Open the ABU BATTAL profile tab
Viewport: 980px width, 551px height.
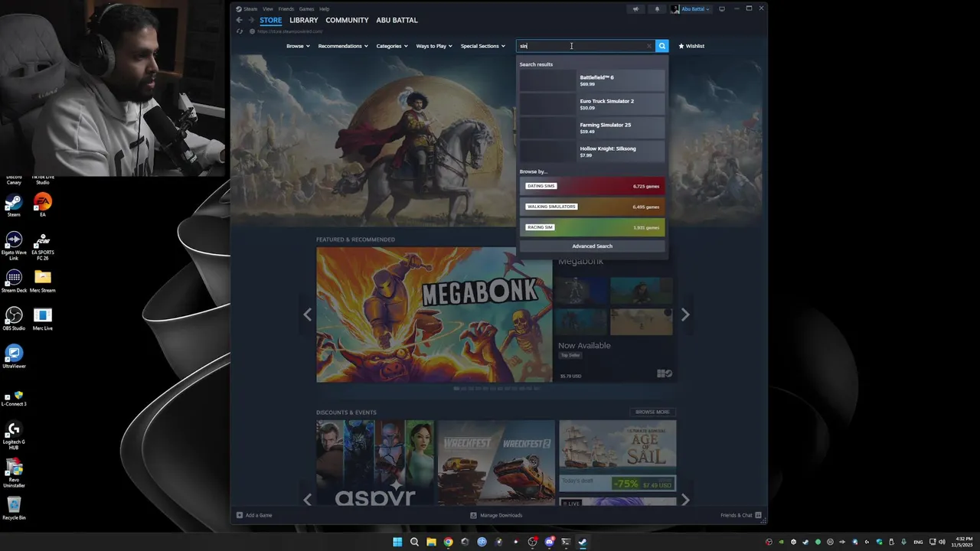(397, 20)
